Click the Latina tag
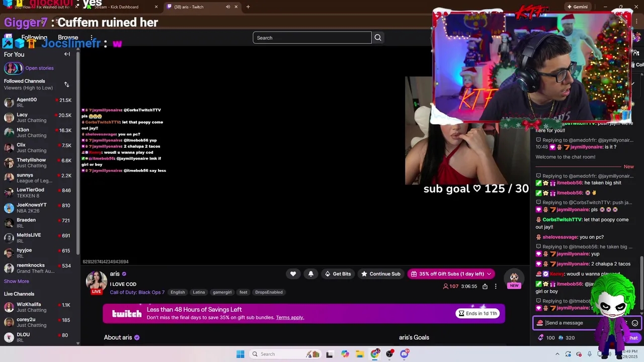This screenshot has width=644, height=362. coord(199,292)
